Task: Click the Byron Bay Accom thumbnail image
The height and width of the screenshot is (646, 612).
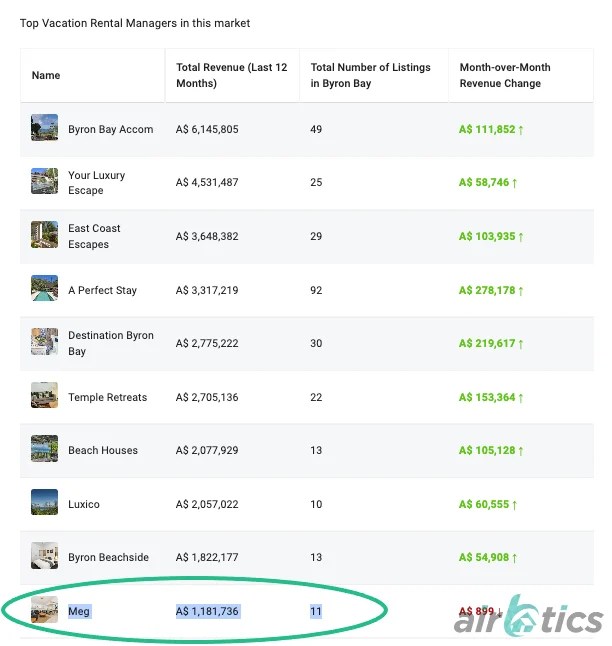Action: 45,128
